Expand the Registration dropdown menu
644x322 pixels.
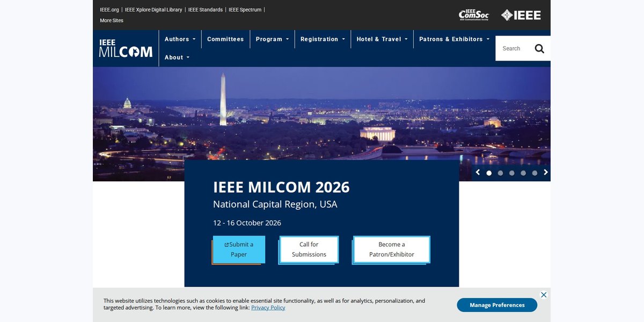(x=323, y=39)
